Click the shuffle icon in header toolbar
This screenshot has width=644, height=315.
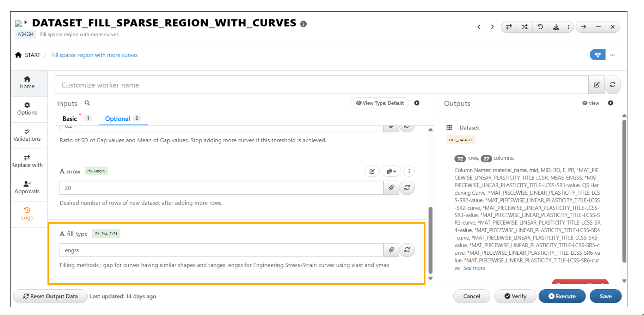click(525, 27)
